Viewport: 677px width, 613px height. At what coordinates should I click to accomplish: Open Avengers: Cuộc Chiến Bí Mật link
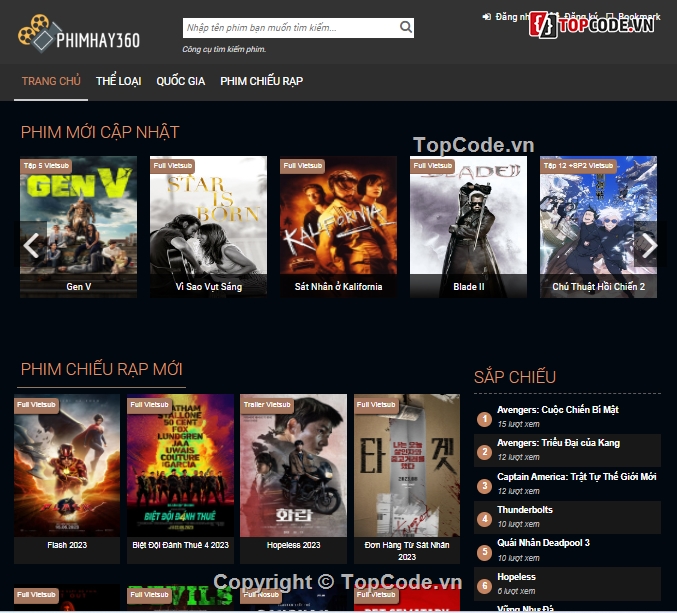558,410
